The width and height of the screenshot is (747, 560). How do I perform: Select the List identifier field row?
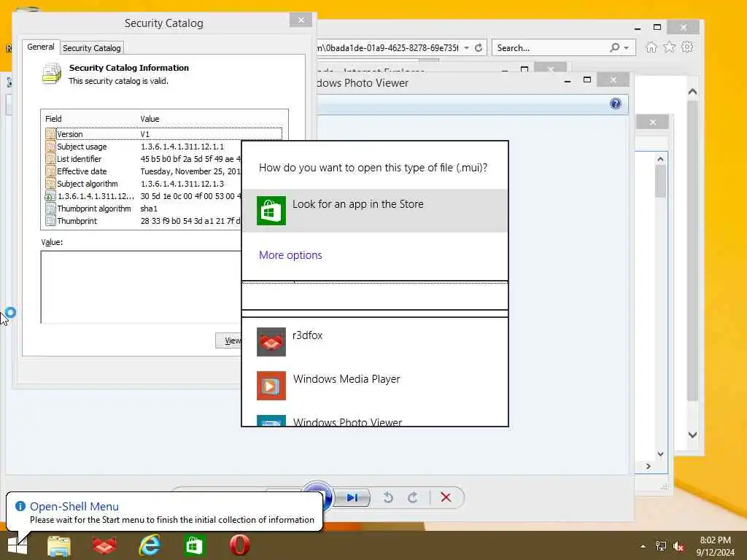[143, 159]
